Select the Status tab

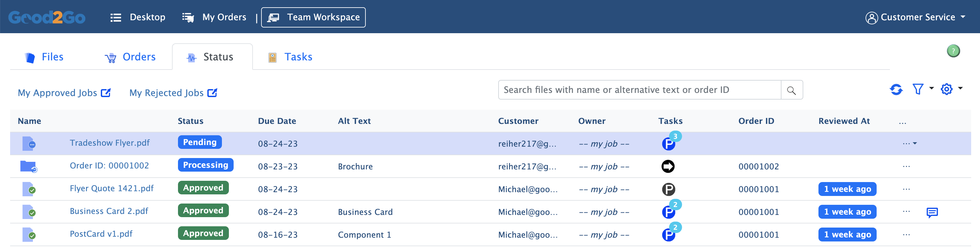[x=212, y=57]
